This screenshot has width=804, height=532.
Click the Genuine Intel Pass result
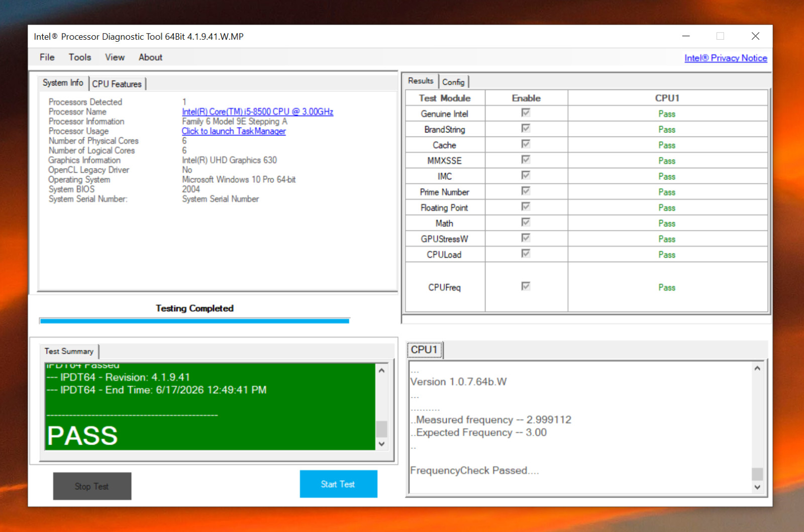point(667,114)
